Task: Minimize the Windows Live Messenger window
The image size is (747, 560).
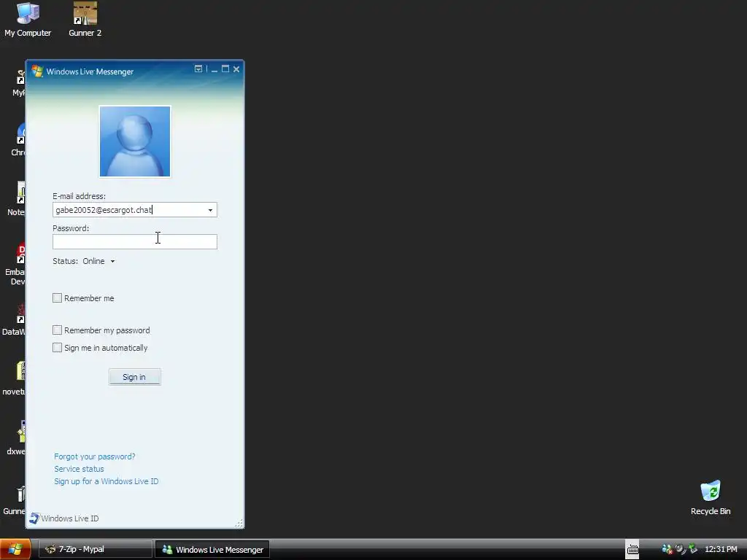Action: click(x=214, y=69)
